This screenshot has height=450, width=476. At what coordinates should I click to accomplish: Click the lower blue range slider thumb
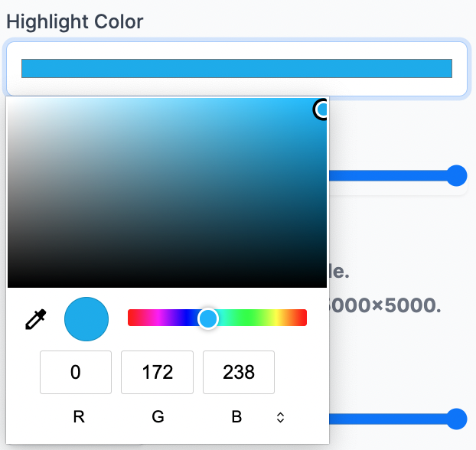coord(456,419)
